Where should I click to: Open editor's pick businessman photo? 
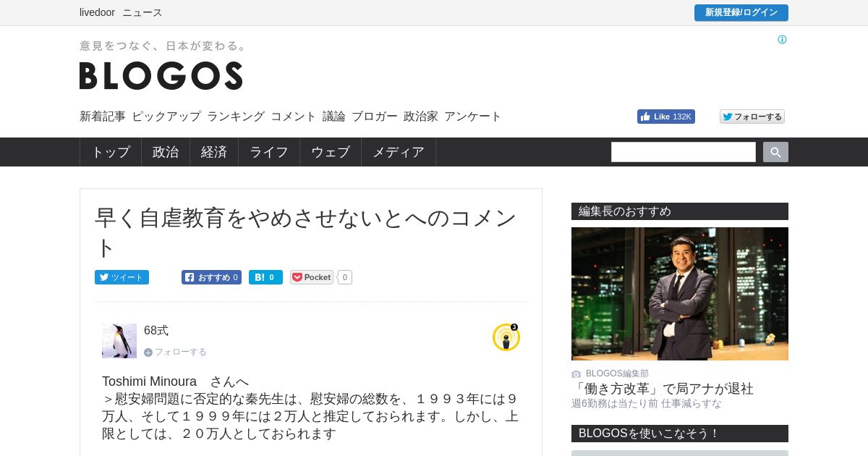pos(680,294)
